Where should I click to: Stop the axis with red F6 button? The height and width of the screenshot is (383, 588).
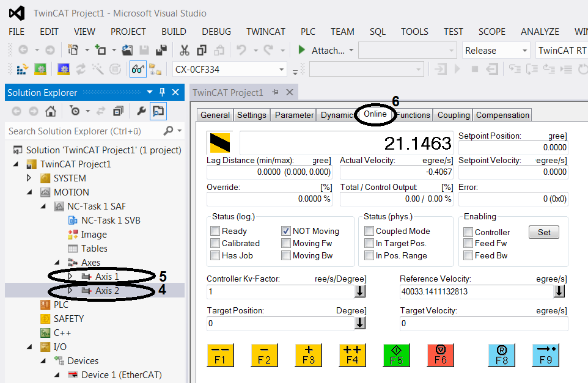tap(440, 355)
